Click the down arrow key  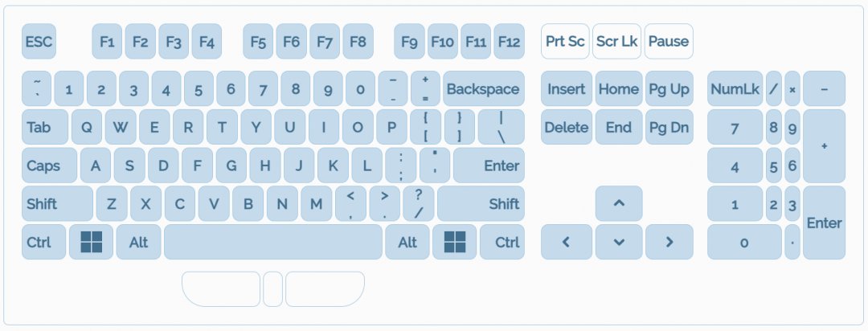(619, 242)
